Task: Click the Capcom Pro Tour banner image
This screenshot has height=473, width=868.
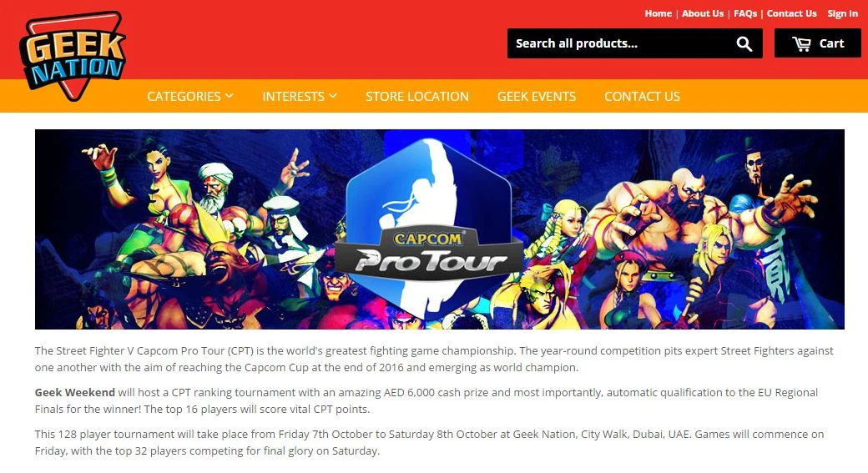Action: pyautogui.click(x=440, y=229)
